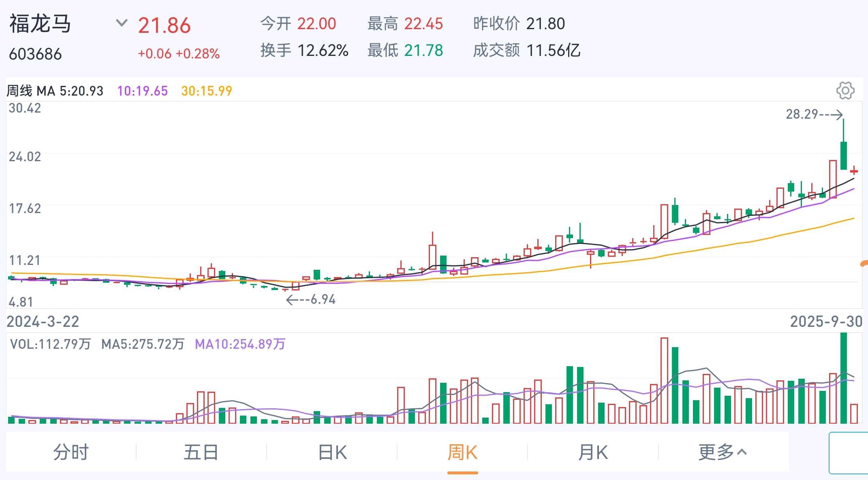The width and height of the screenshot is (868, 480).
Task: Select the 日K chart tab
Action: pos(332,452)
